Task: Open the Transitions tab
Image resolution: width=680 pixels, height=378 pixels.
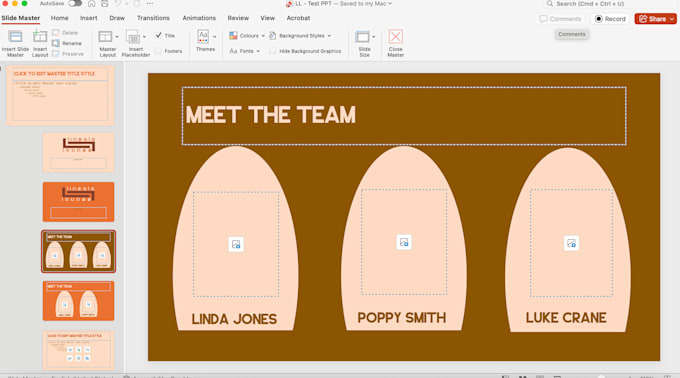Action: pyautogui.click(x=153, y=18)
